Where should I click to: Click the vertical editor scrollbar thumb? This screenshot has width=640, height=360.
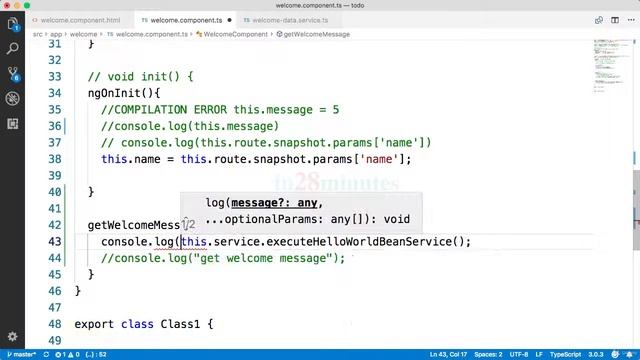636,210
